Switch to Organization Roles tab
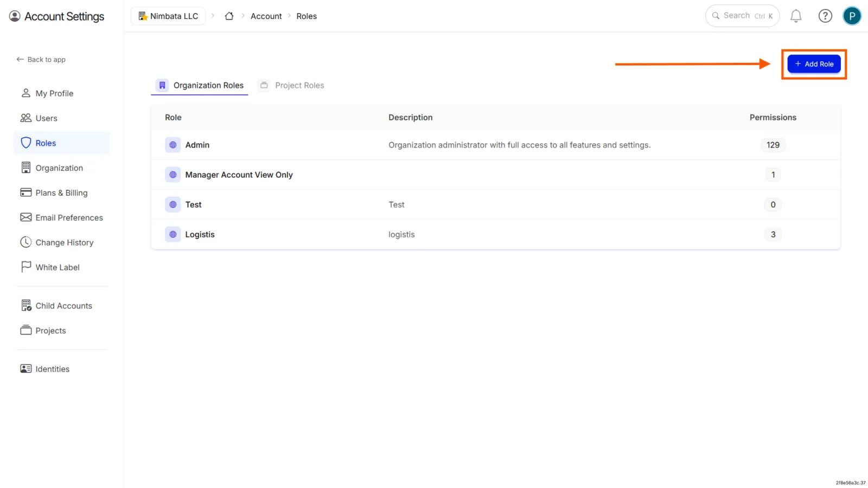The width and height of the screenshot is (868, 488). [200, 85]
